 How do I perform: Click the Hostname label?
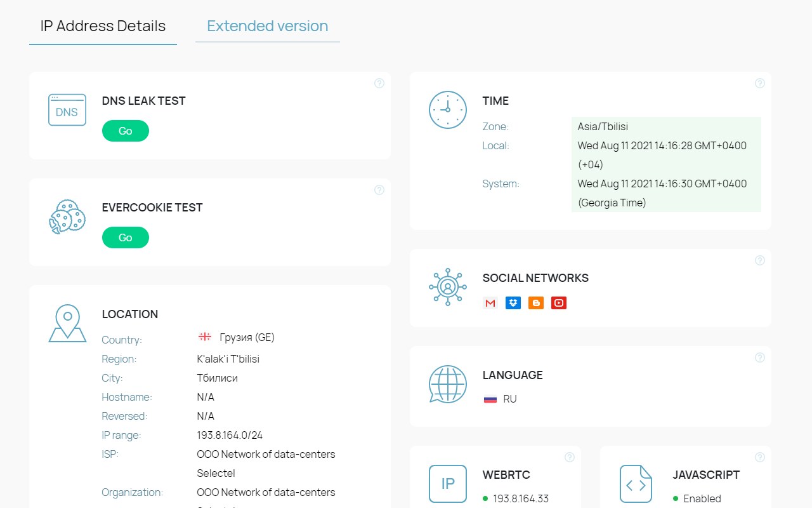pos(127,397)
